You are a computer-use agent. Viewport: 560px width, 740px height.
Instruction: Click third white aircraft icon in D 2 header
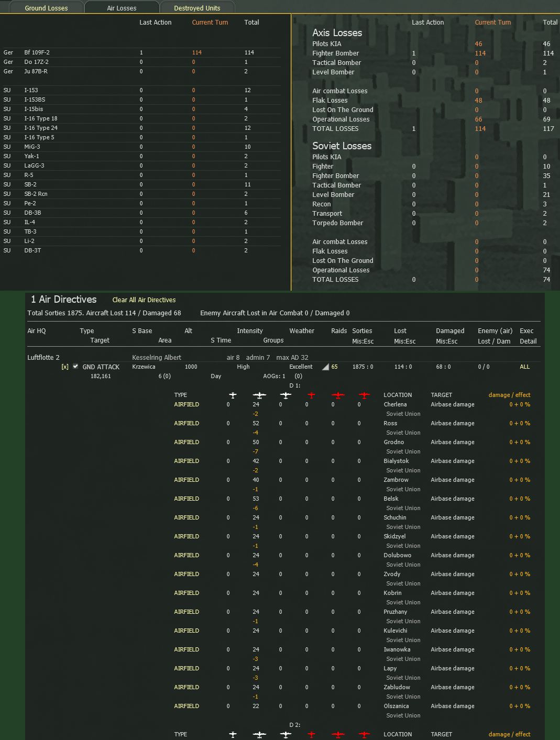point(286,734)
